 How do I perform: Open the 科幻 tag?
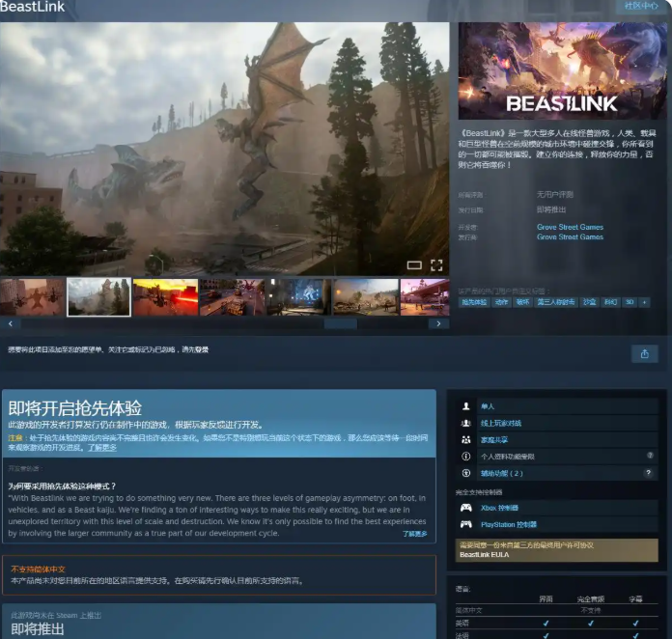coord(610,302)
